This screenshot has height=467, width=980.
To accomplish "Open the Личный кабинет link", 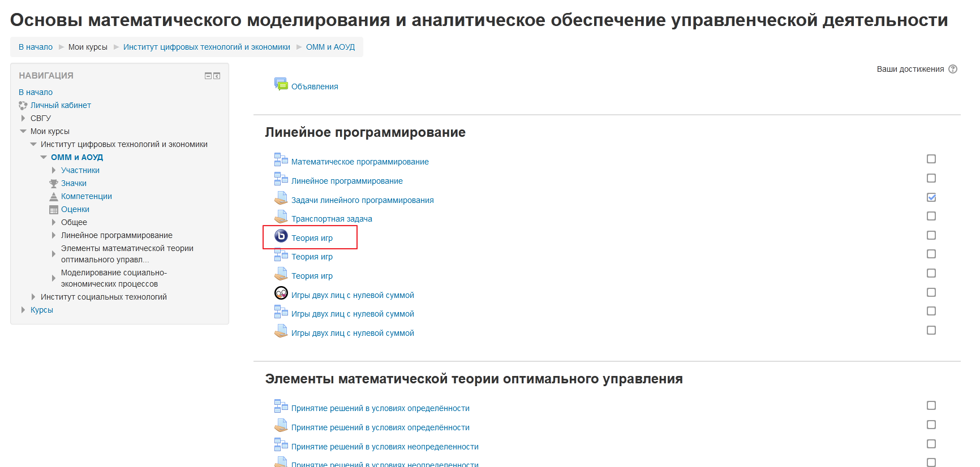I will pos(61,105).
